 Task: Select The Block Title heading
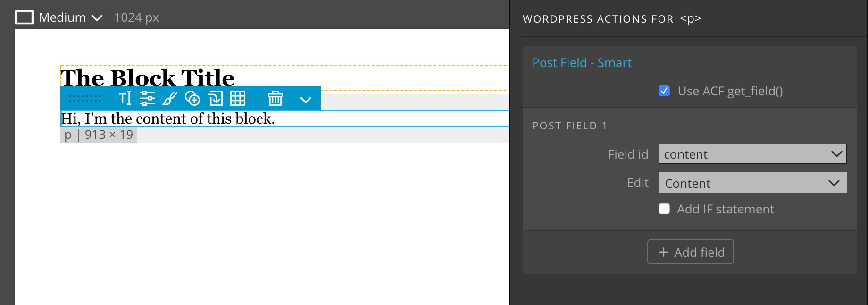pos(148,77)
